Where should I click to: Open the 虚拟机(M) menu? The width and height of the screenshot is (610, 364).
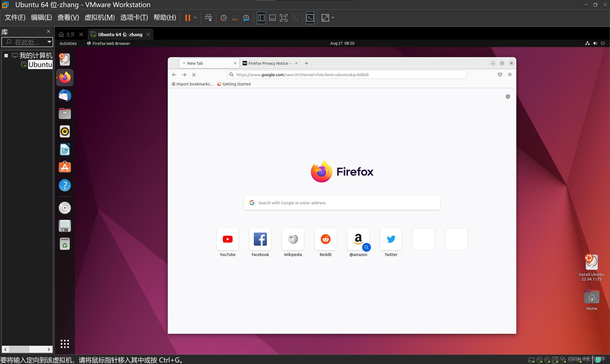tap(99, 17)
